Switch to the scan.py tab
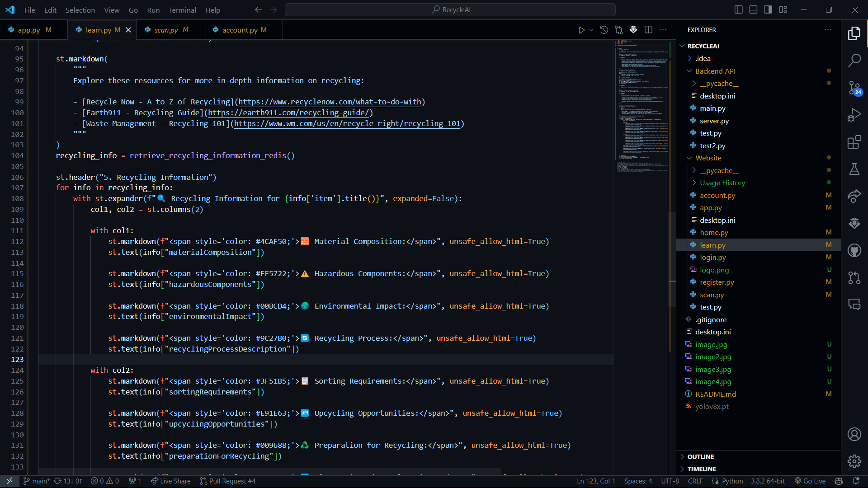 pos(166,30)
